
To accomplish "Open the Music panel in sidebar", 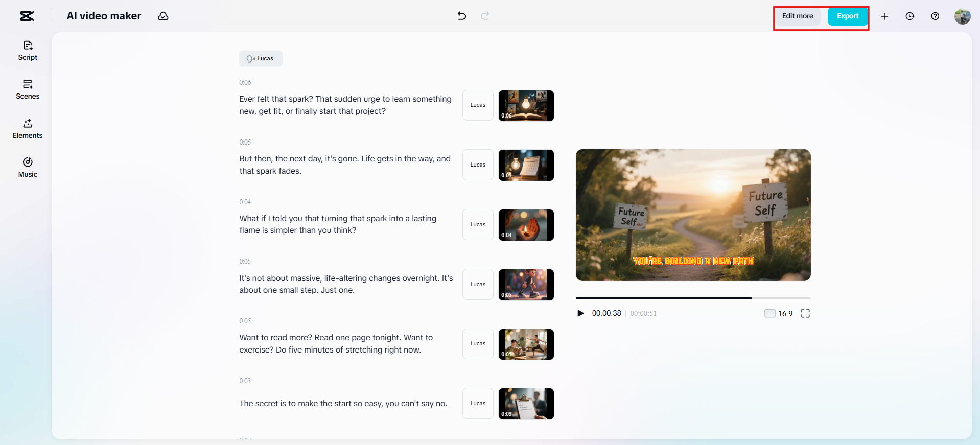I will pyautogui.click(x=28, y=168).
